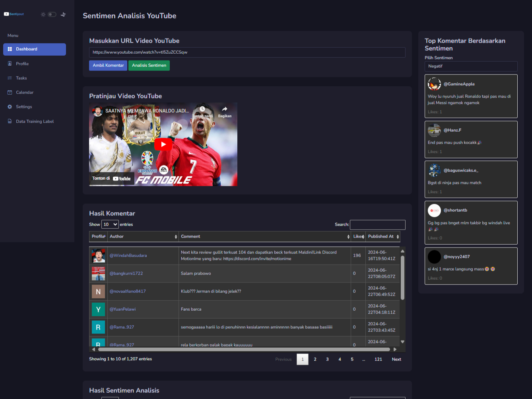Focus the Hasil Komentar search field

point(378,225)
